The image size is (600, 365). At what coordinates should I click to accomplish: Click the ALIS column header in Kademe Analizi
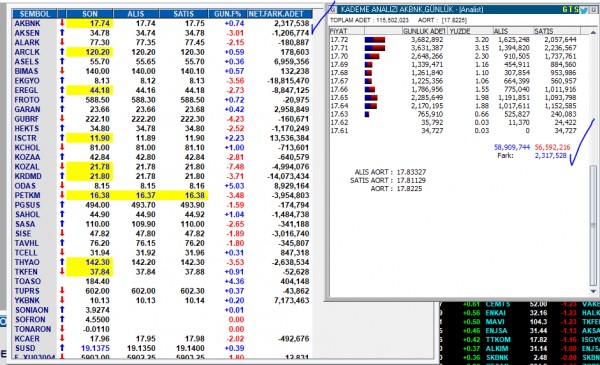pos(513,31)
